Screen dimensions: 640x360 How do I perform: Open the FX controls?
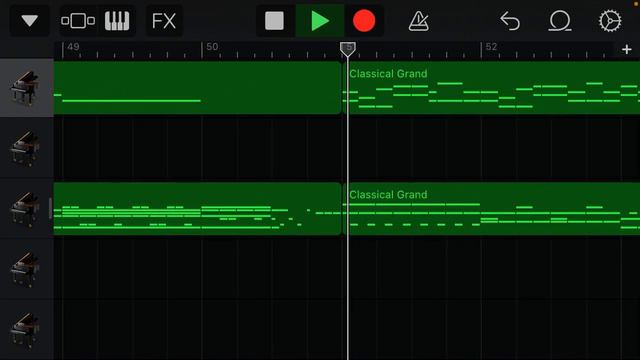tap(164, 20)
